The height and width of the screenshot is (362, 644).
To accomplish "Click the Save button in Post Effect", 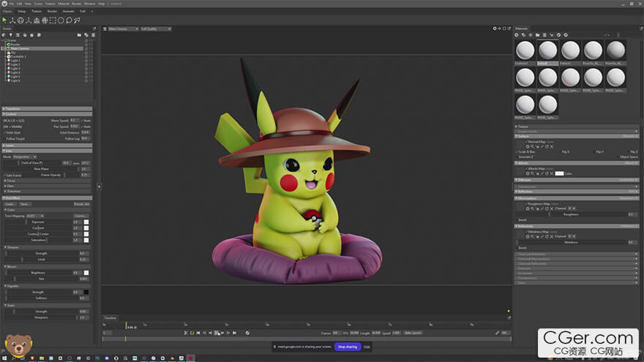I will pyautogui.click(x=25, y=204).
